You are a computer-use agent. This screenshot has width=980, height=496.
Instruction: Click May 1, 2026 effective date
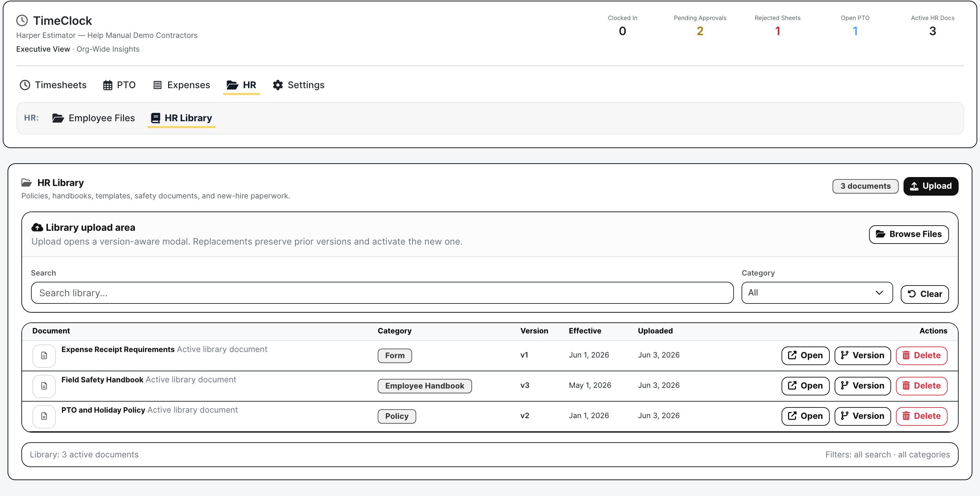(590, 386)
